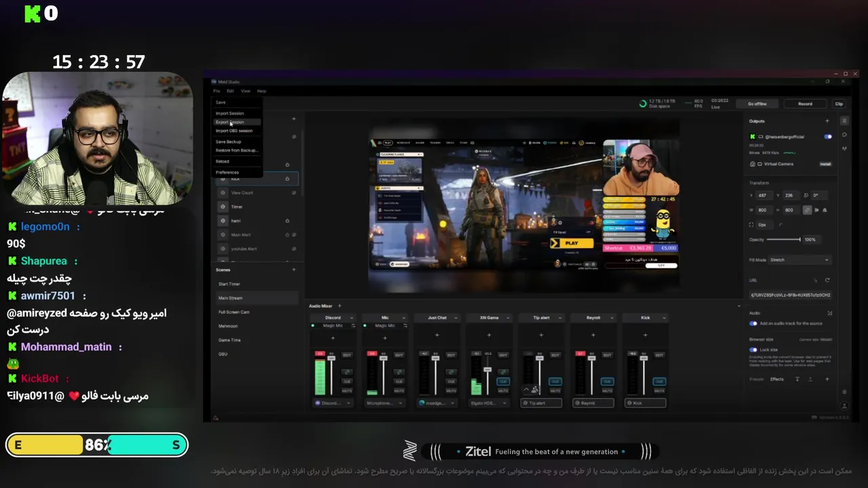The image size is (868, 488).
Task: Toggle CUE on the Reymit channel
Action: coord(607,382)
